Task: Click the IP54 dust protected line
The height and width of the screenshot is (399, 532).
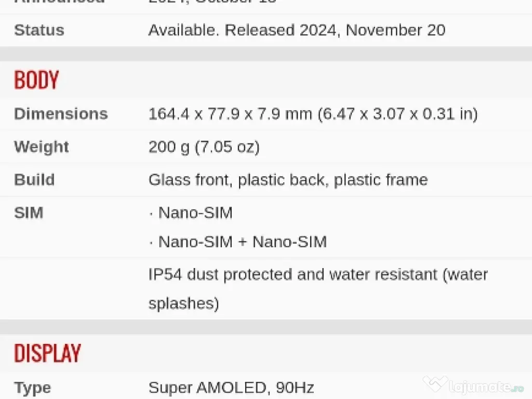Action: pyautogui.click(x=318, y=274)
